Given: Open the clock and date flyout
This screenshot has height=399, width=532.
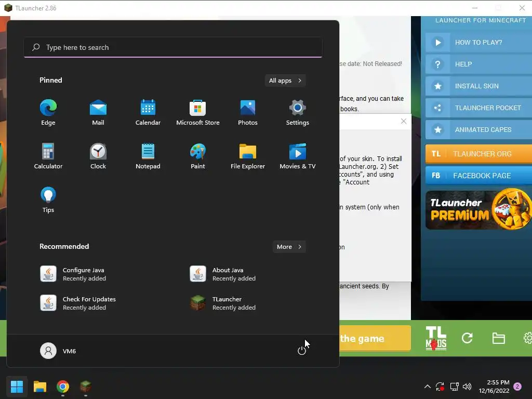Looking at the screenshot, I should tap(494, 387).
